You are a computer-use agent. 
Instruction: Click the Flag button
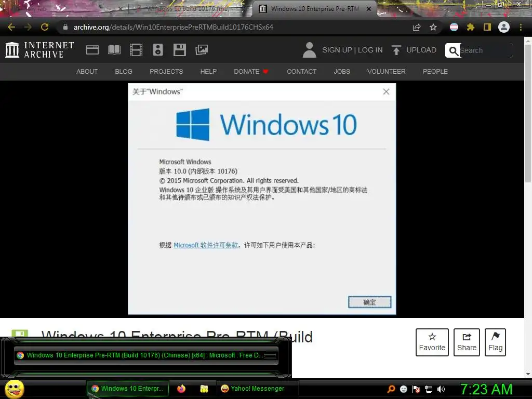tap(495, 342)
